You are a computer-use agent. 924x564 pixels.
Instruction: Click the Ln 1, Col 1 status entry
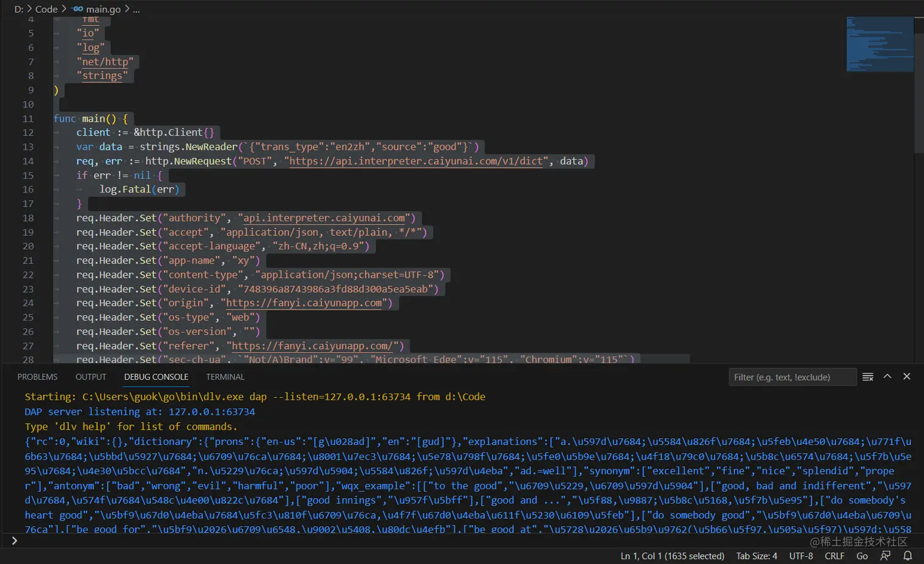click(672, 556)
